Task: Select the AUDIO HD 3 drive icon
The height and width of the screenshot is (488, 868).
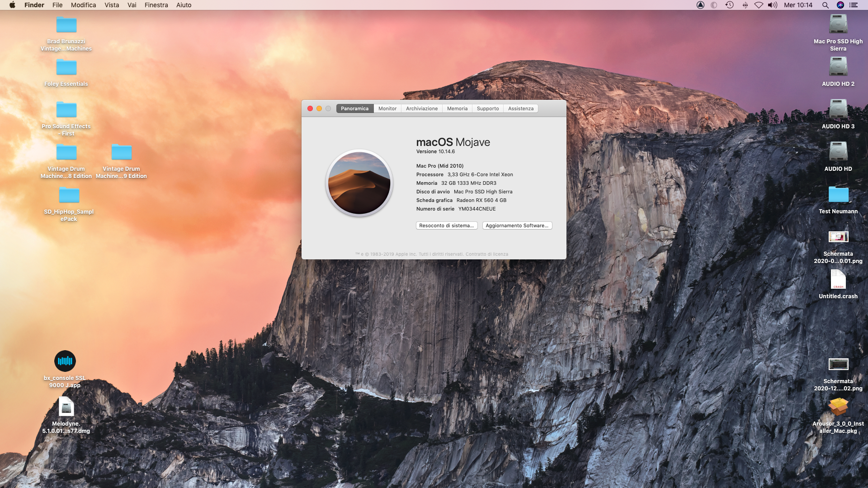Action: pos(838,109)
